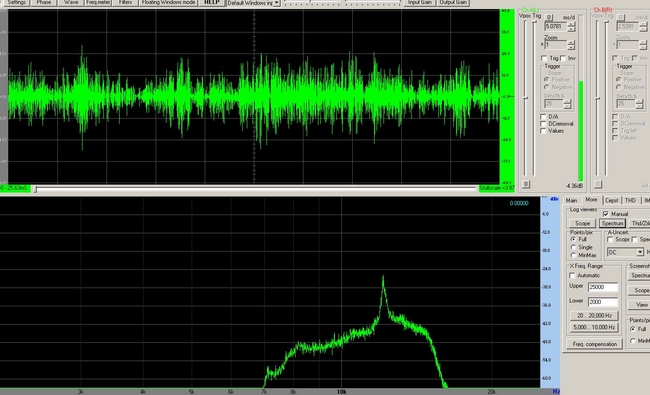Open the Phase window from toolbar
The width and height of the screenshot is (650, 395).
coord(44,2)
